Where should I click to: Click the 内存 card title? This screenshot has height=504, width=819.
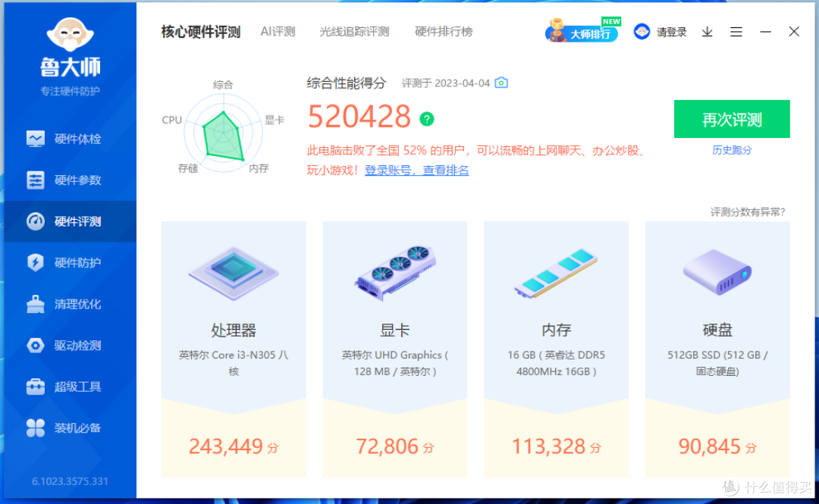[x=557, y=330]
